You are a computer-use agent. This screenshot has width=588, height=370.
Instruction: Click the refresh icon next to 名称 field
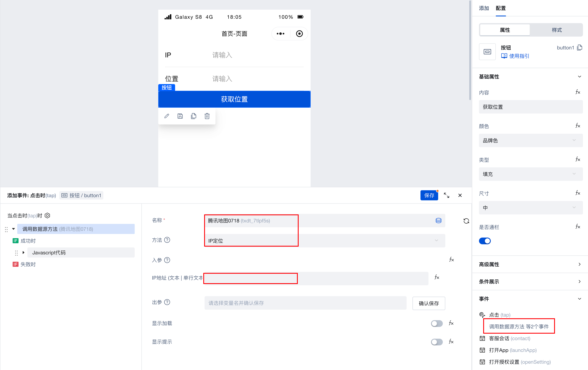point(466,221)
